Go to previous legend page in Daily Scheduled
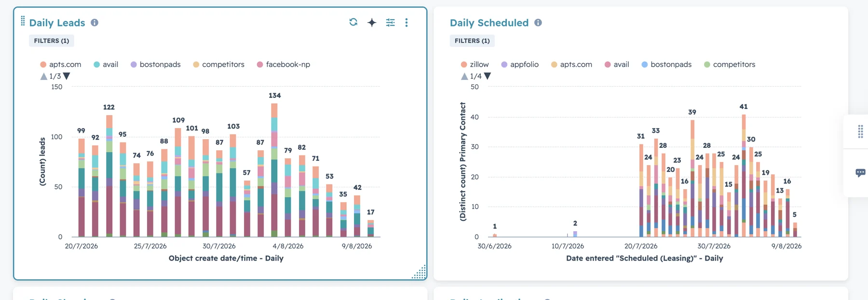 click(464, 76)
